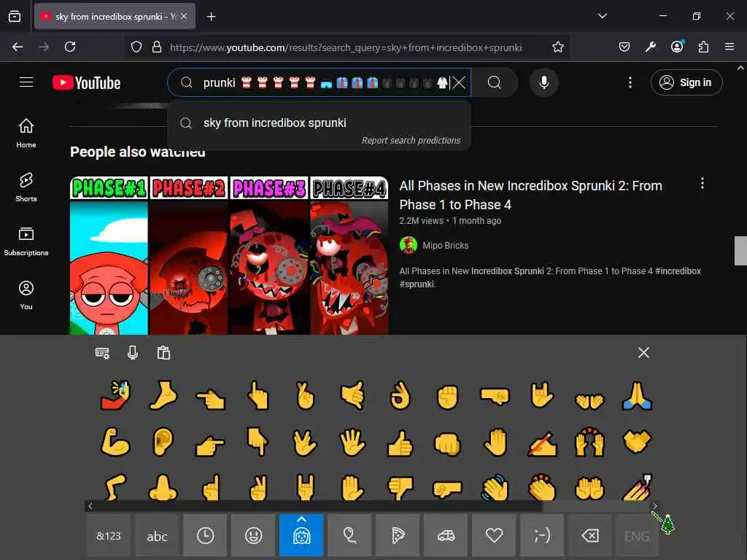Viewport: 747px width, 560px height.
Task: Open the Firefox account icon
Action: pyautogui.click(x=677, y=47)
